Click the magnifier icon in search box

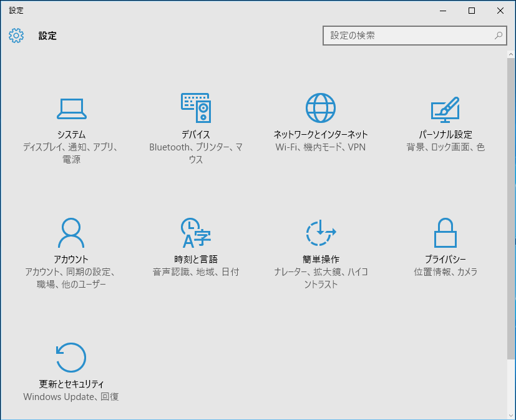(x=499, y=35)
